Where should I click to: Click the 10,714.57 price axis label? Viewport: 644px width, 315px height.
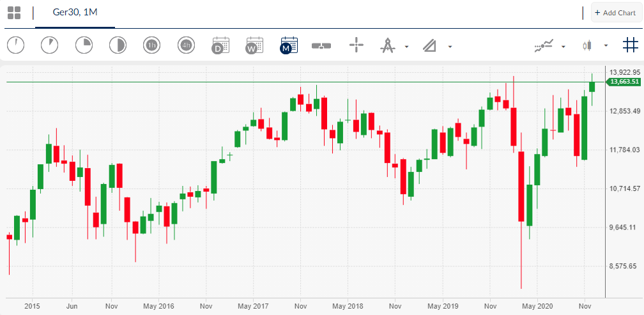(625, 188)
